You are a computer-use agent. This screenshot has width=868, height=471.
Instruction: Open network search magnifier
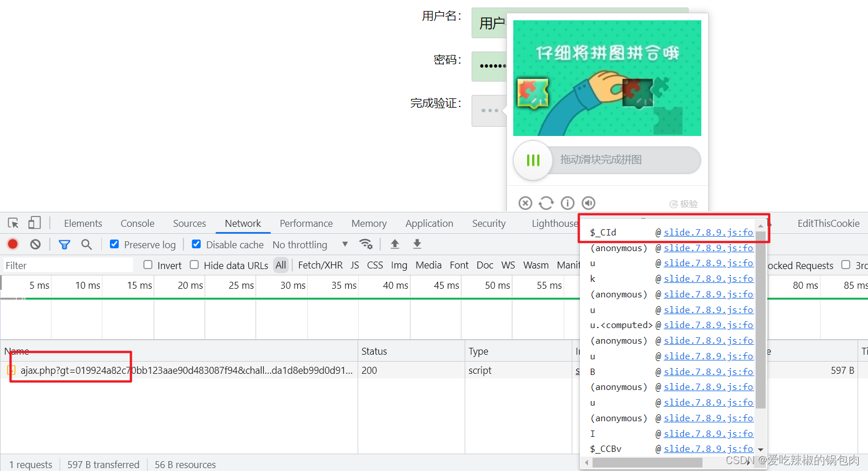point(86,244)
